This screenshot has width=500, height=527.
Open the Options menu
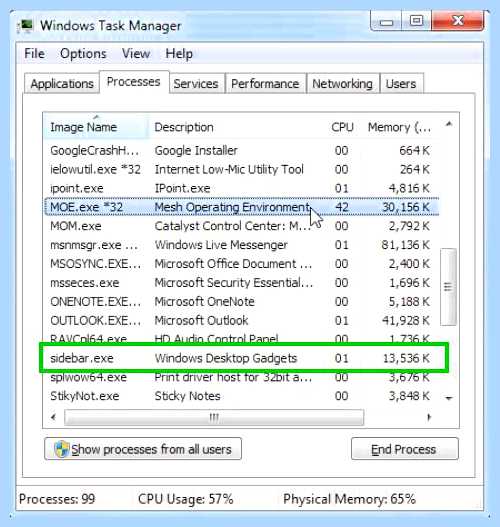tap(83, 54)
